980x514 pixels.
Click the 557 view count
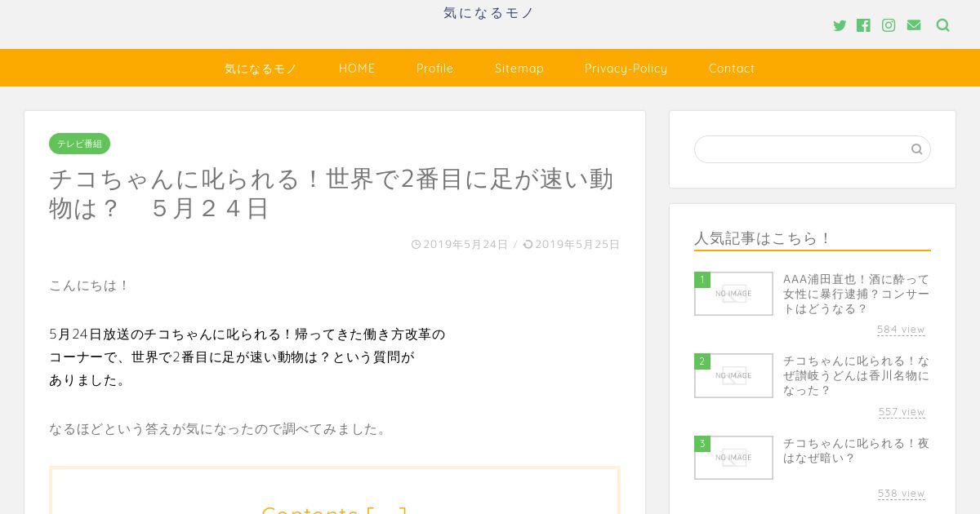(x=902, y=412)
